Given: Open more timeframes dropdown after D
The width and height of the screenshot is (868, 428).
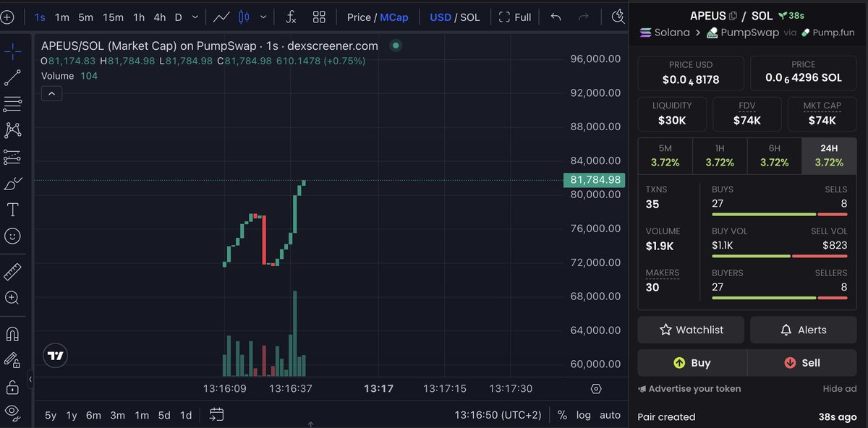Looking at the screenshot, I should tap(195, 17).
